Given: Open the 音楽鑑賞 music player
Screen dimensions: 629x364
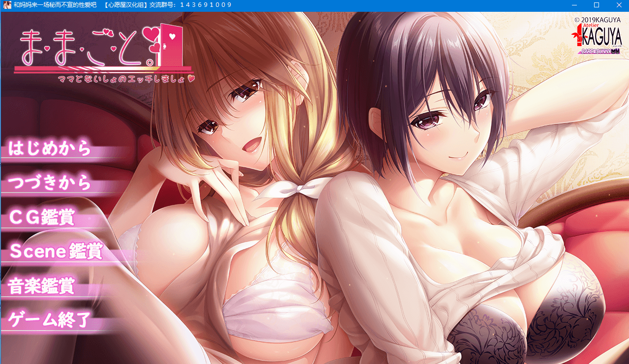Looking at the screenshot, I should click(x=42, y=286).
